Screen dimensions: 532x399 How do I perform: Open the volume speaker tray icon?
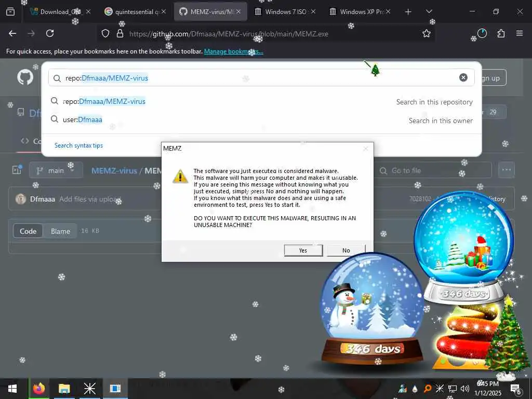[x=465, y=389]
